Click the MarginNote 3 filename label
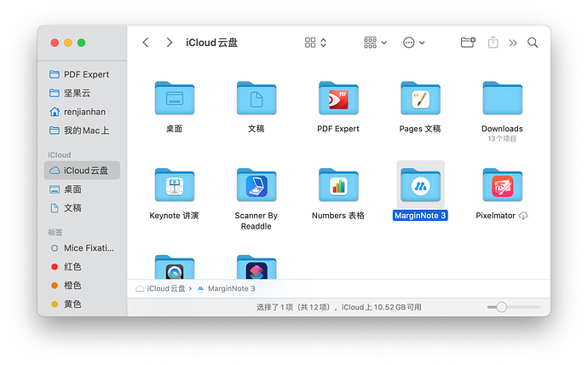This screenshot has height=365, width=588. pyautogui.click(x=420, y=216)
